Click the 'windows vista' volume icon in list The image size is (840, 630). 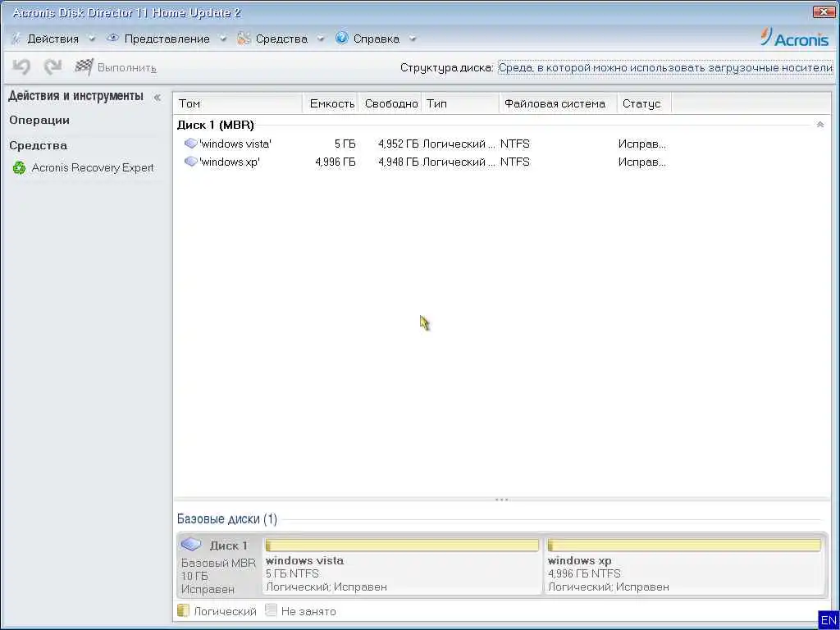click(190, 144)
